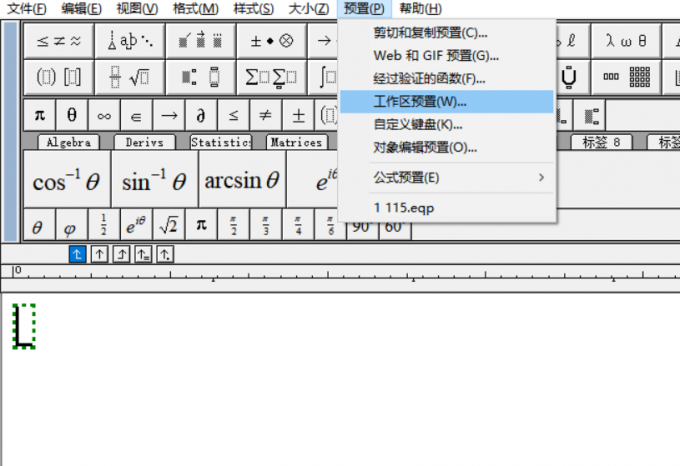Choose 对象编辑预置(O)... menu item
The height and width of the screenshot is (466, 680).
447,148
